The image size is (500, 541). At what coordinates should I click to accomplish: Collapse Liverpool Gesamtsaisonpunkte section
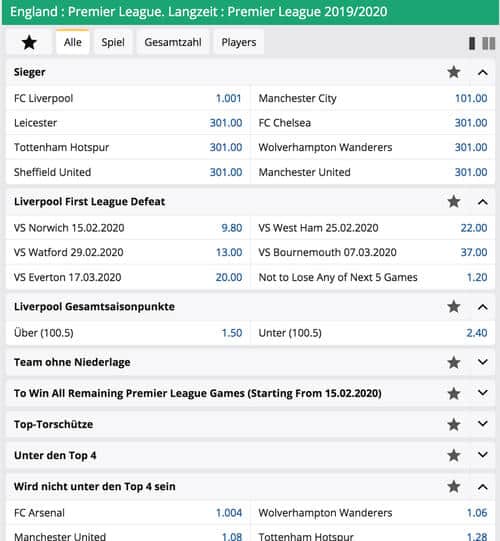[483, 307]
